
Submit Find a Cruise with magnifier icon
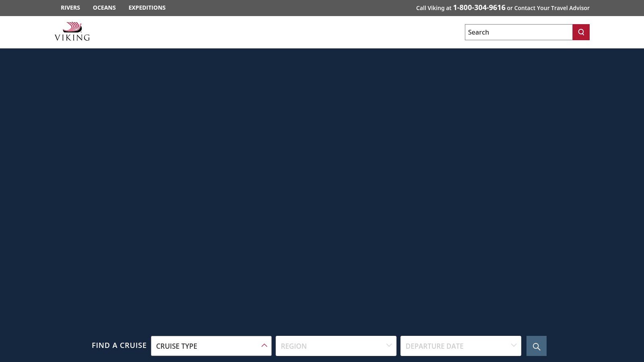pos(536,346)
